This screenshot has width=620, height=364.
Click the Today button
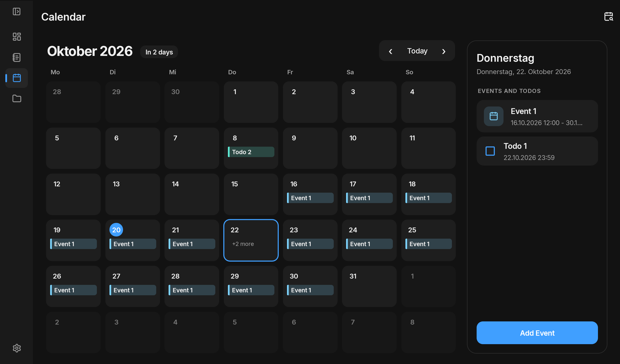click(x=417, y=51)
